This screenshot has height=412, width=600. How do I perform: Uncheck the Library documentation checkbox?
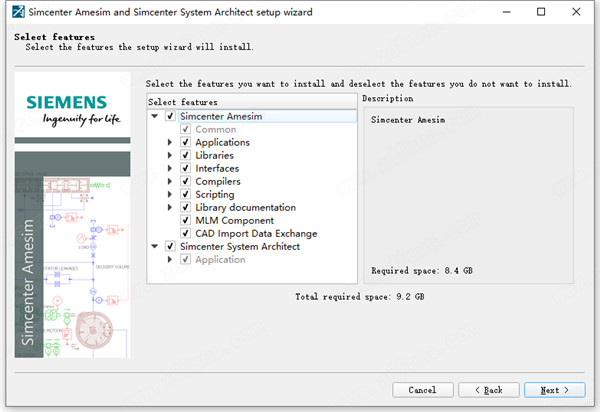click(186, 207)
